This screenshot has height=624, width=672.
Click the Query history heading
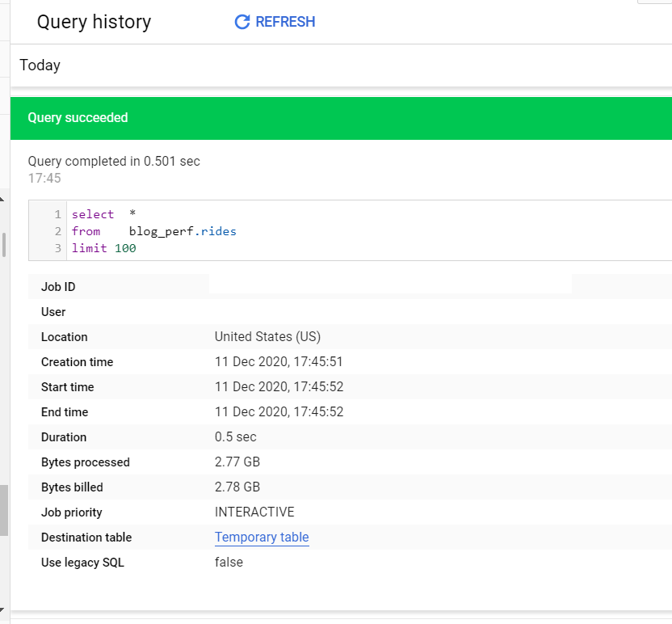click(94, 22)
